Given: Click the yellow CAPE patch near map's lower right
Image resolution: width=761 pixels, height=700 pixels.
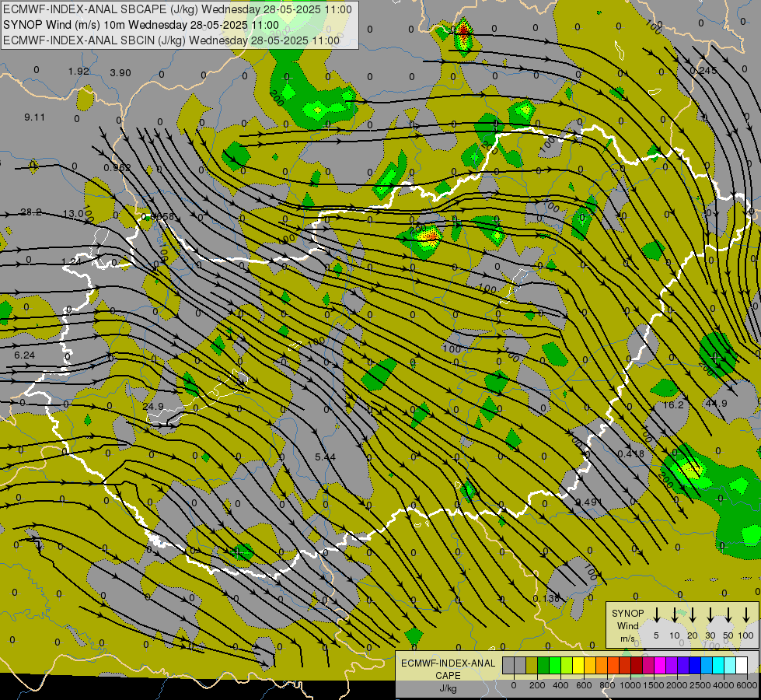Looking at the screenshot, I should click(690, 469).
